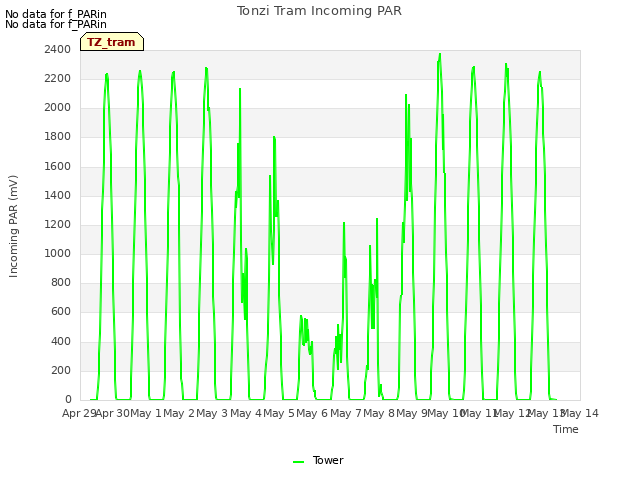Click the 'May 14' x-axis date label

point(580,413)
